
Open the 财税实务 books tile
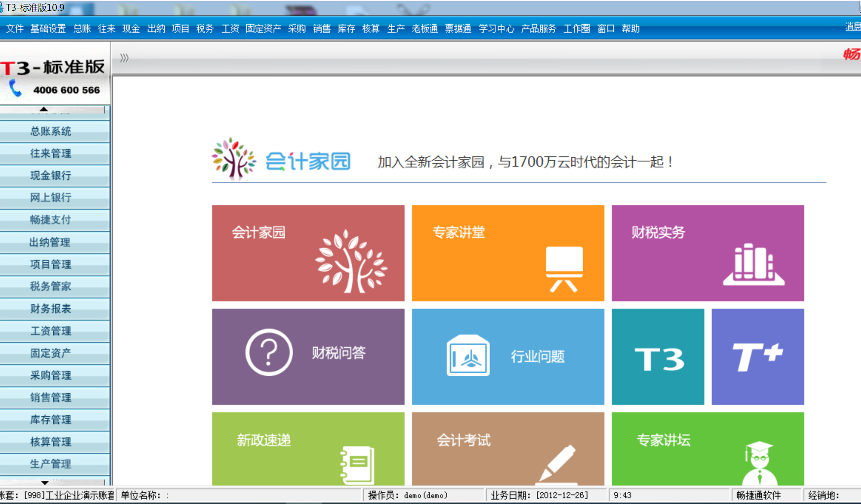coord(708,253)
